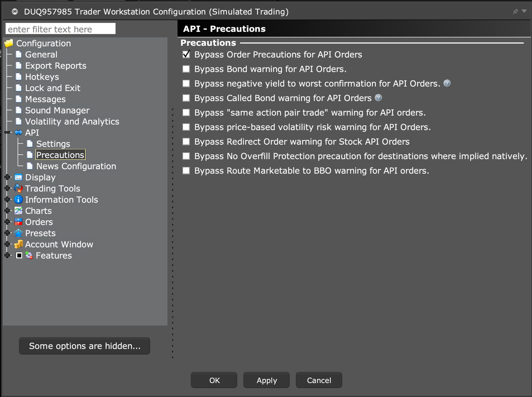This screenshot has width=532, height=397.
Task: Expand the Information Tools tree node
Action: tap(7, 199)
